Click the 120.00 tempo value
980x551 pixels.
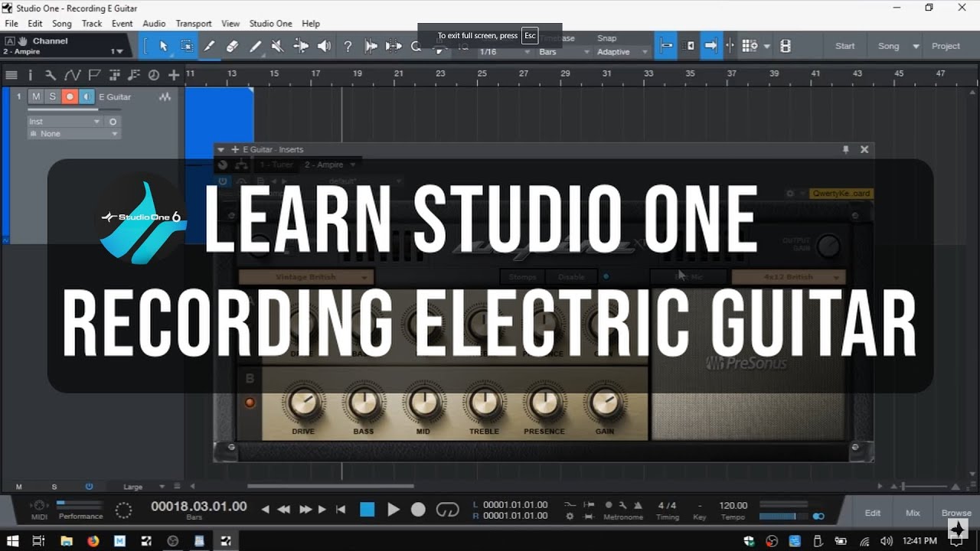(733, 505)
